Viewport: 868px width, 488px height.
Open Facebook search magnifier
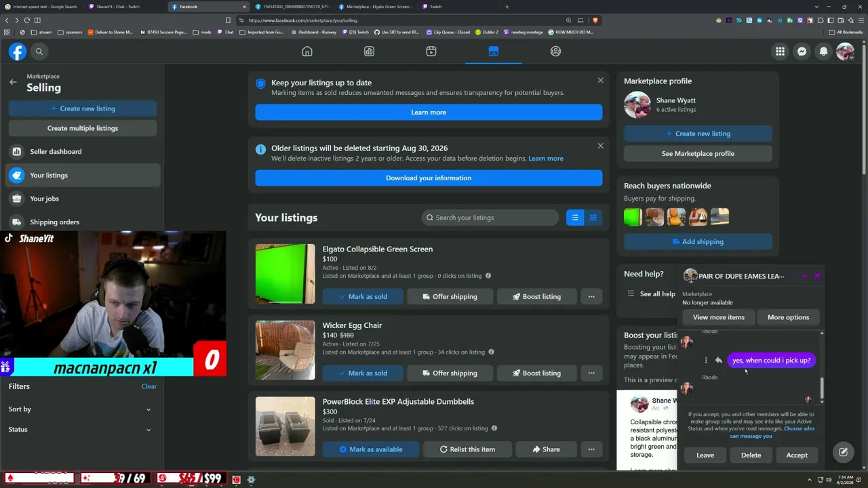[39, 52]
